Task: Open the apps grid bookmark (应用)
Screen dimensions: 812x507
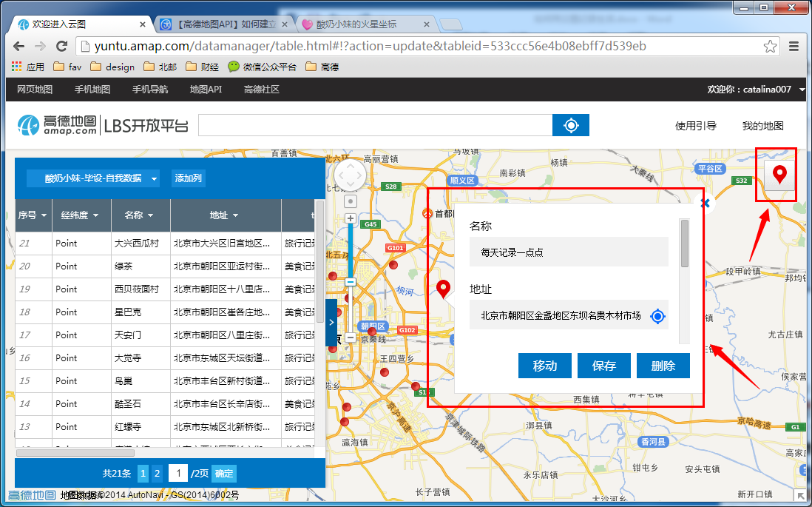Action: [28, 67]
